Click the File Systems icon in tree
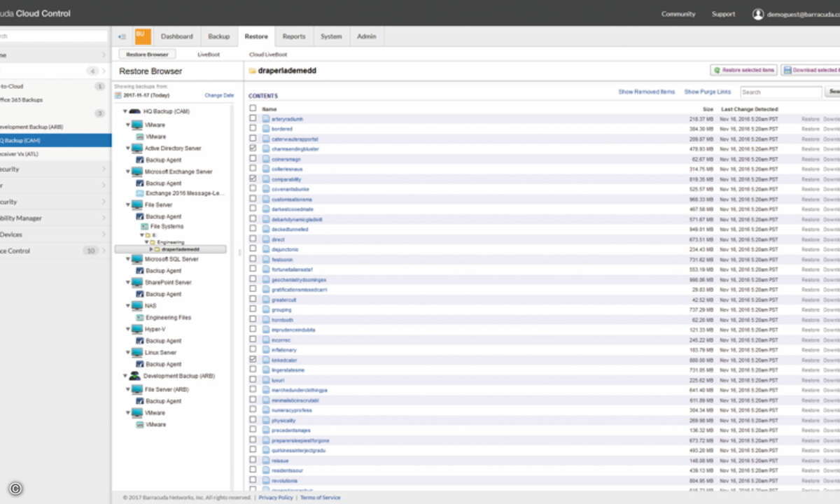This screenshot has width=840, height=504. 145,227
